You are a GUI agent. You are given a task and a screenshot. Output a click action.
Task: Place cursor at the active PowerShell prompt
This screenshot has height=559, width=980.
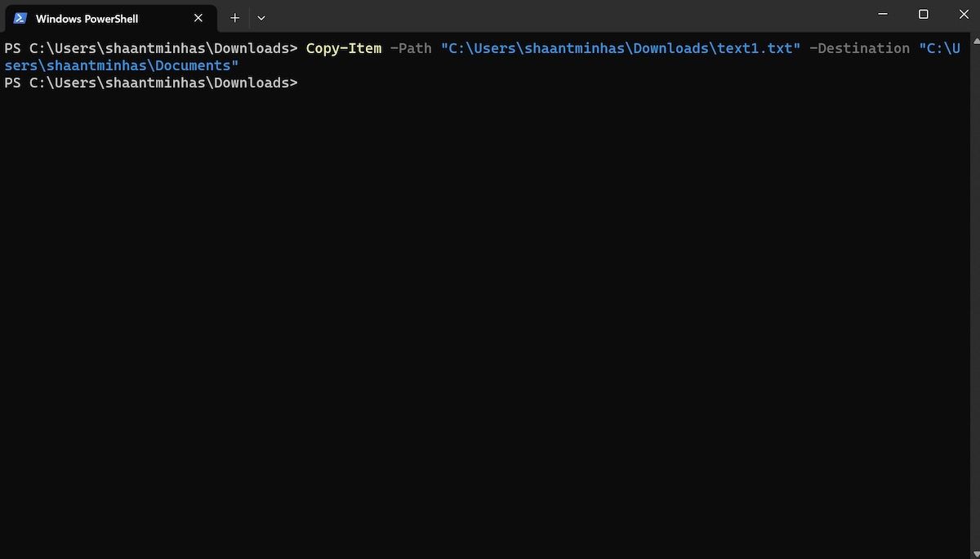pyautogui.click(x=310, y=83)
